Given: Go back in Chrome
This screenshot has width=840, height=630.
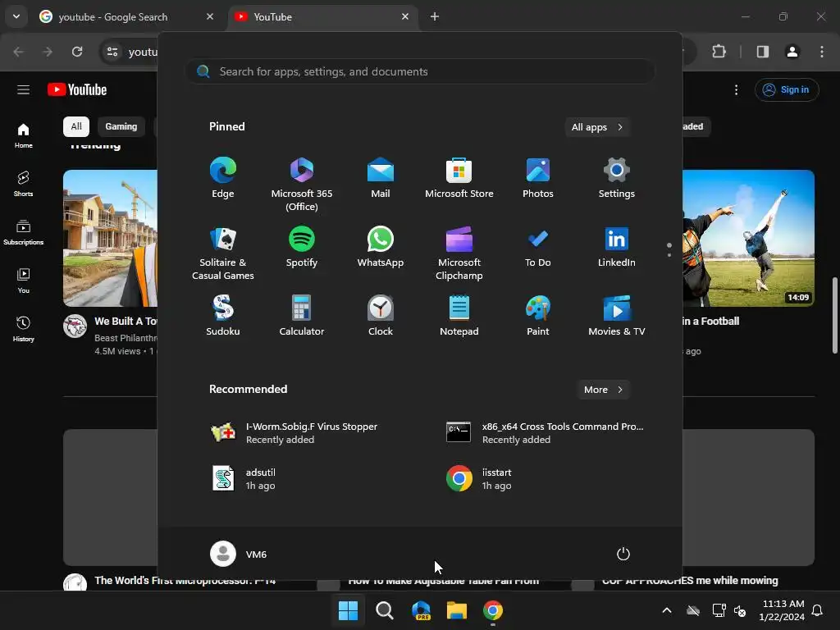Looking at the screenshot, I should pyautogui.click(x=18, y=52).
